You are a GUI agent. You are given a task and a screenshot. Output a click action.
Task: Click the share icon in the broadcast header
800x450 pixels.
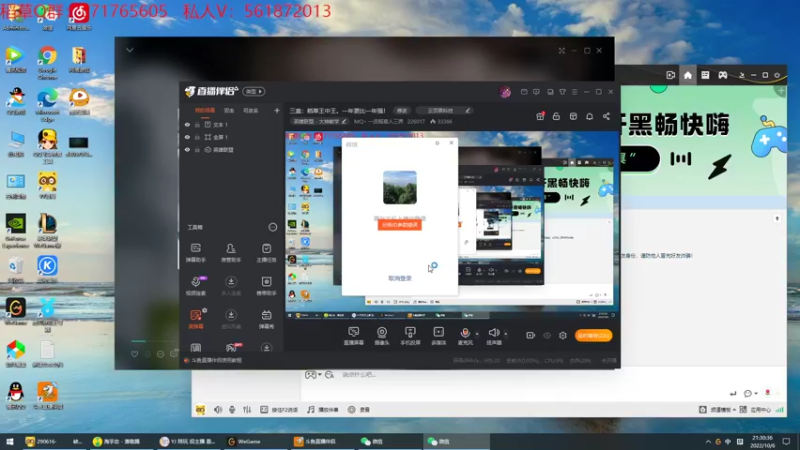[x=606, y=116]
